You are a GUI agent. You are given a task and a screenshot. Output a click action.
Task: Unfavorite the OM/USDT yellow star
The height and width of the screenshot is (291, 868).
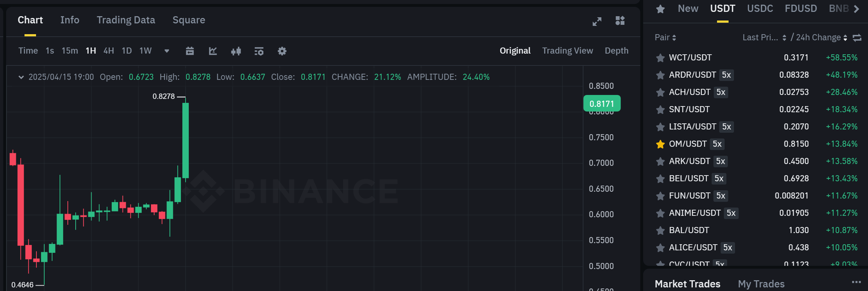(660, 144)
